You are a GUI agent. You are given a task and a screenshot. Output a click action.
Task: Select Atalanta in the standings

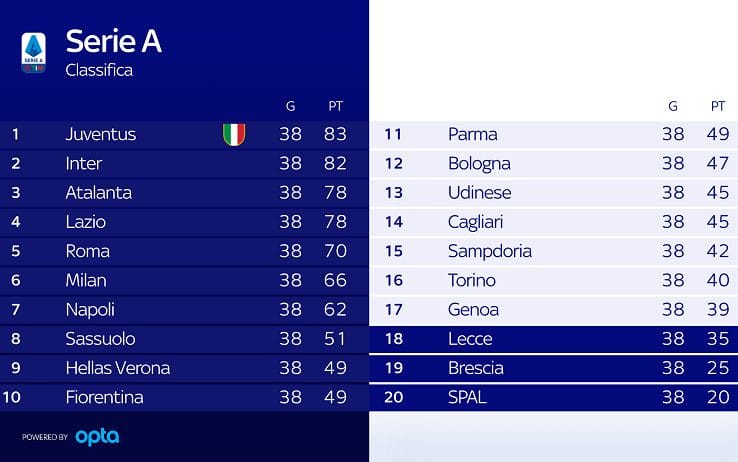pos(98,192)
